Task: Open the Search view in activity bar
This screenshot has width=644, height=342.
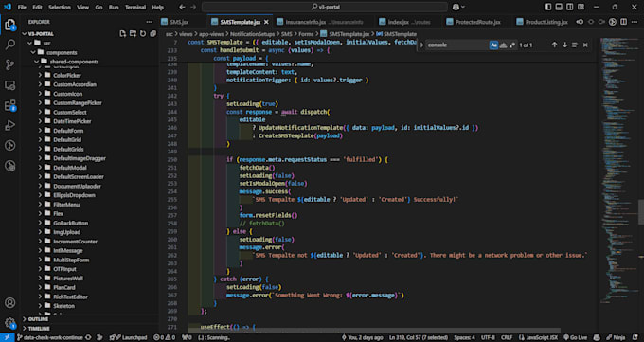Action: coord(9,45)
